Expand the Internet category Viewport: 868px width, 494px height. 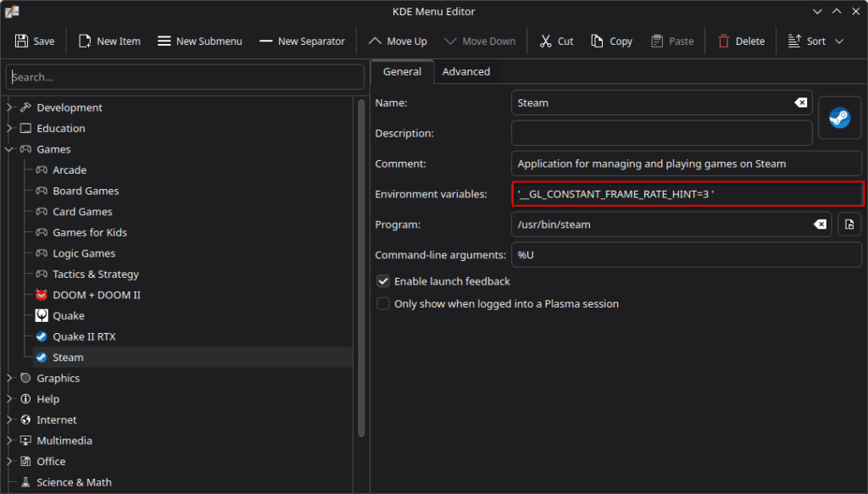(8, 420)
